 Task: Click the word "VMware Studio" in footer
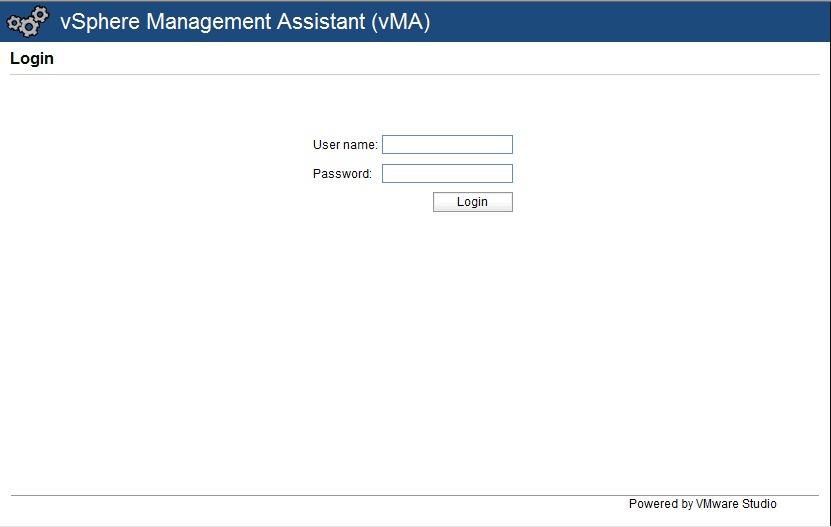pos(736,504)
